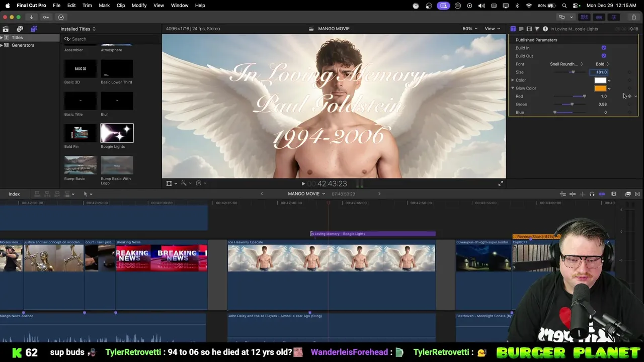The image size is (644, 362).
Task: Play the viewer with play button
Action: [x=303, y=184]
